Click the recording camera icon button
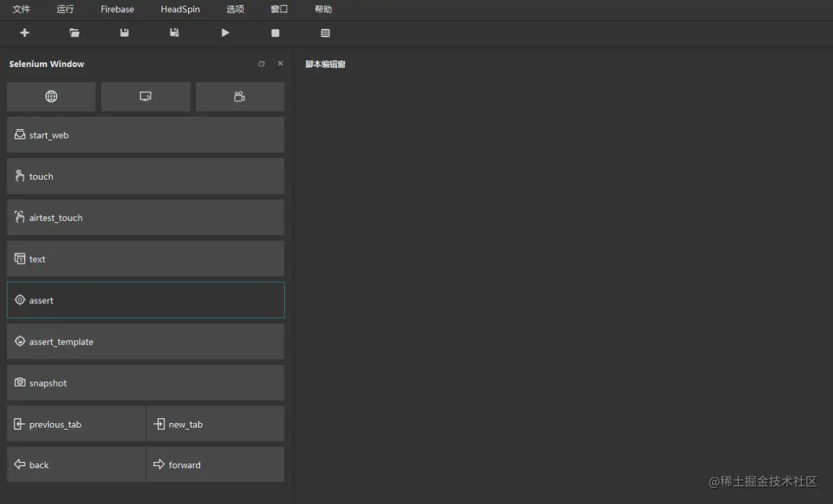Image resolution: width=833 pixels, height=504 pixels. coord(240,97)
